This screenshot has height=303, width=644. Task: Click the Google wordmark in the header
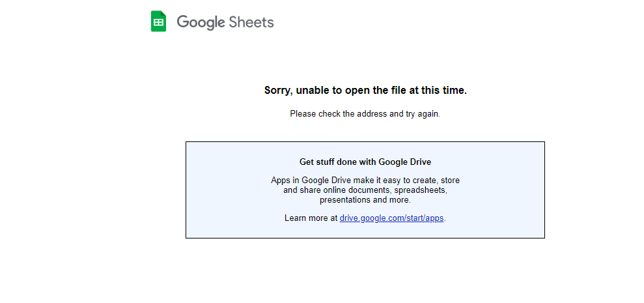pyautogui.click(x=201, y=22)
